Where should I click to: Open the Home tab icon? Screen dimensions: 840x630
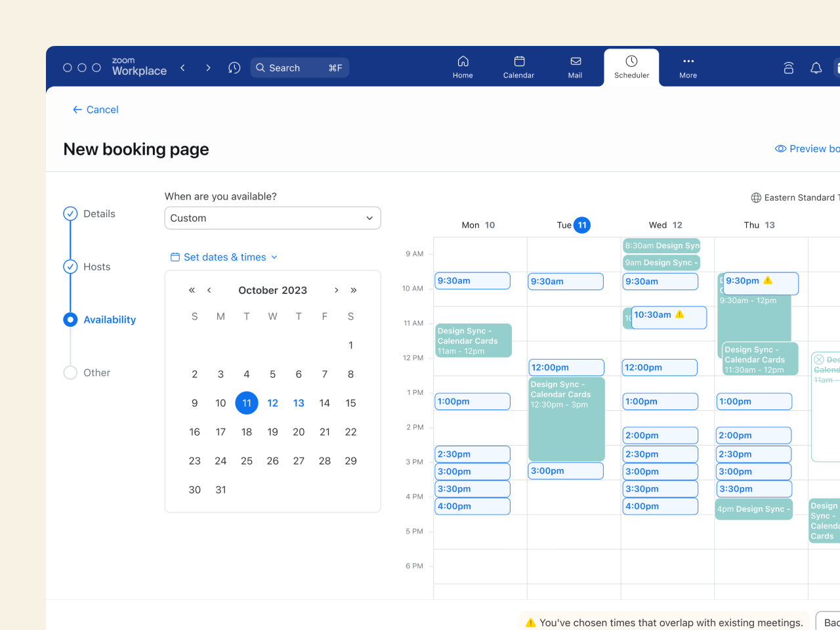pyautogui.click(x=463, y=67)
